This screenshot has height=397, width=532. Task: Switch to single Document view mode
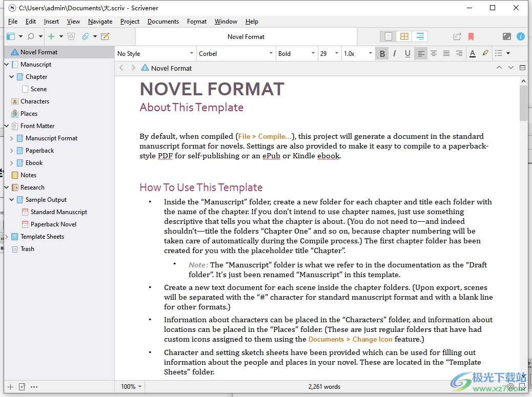388,36
